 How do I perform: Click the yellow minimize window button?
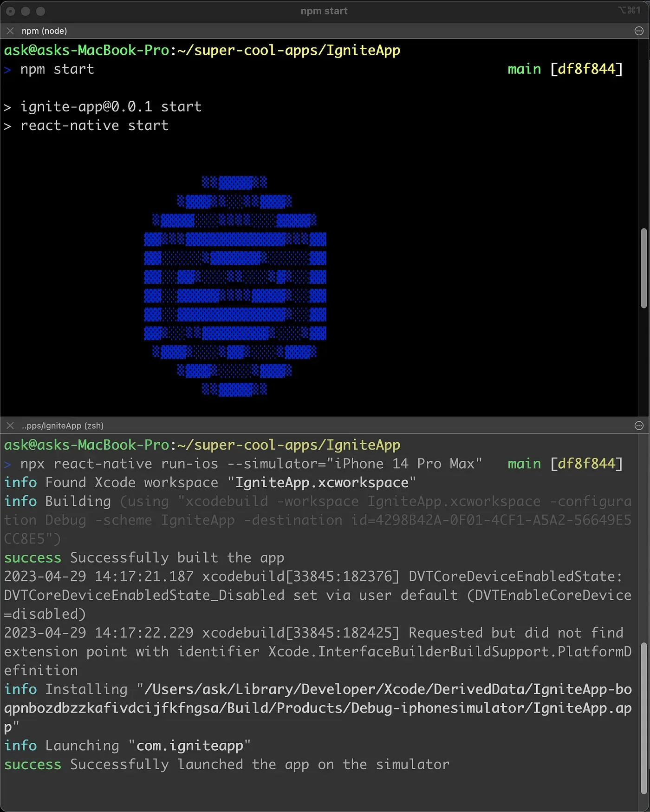(26, 11)
